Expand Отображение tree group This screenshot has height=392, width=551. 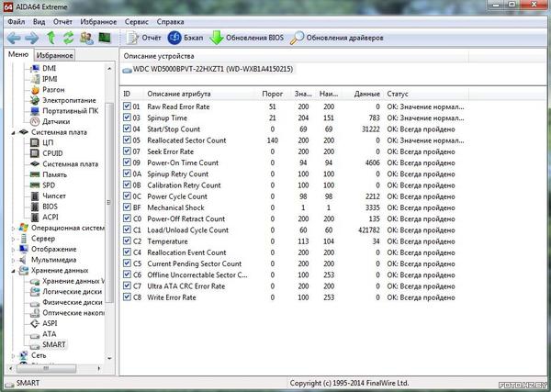tap(13, 250)
